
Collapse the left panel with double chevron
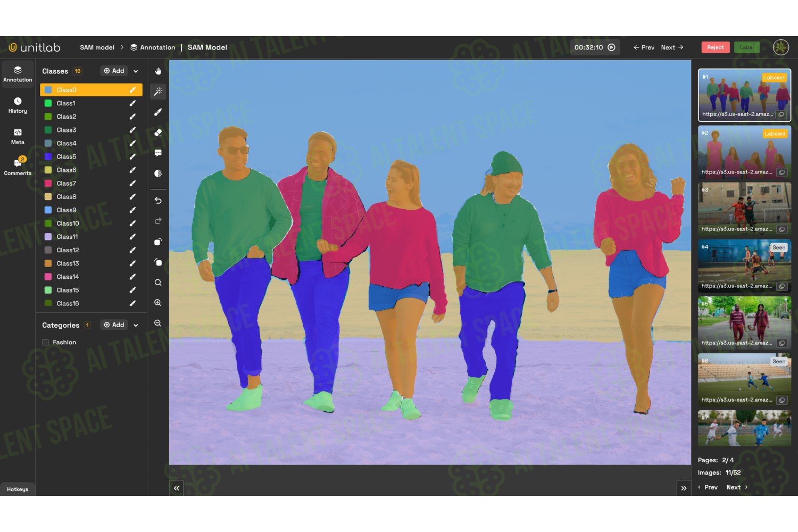[176, 488]
